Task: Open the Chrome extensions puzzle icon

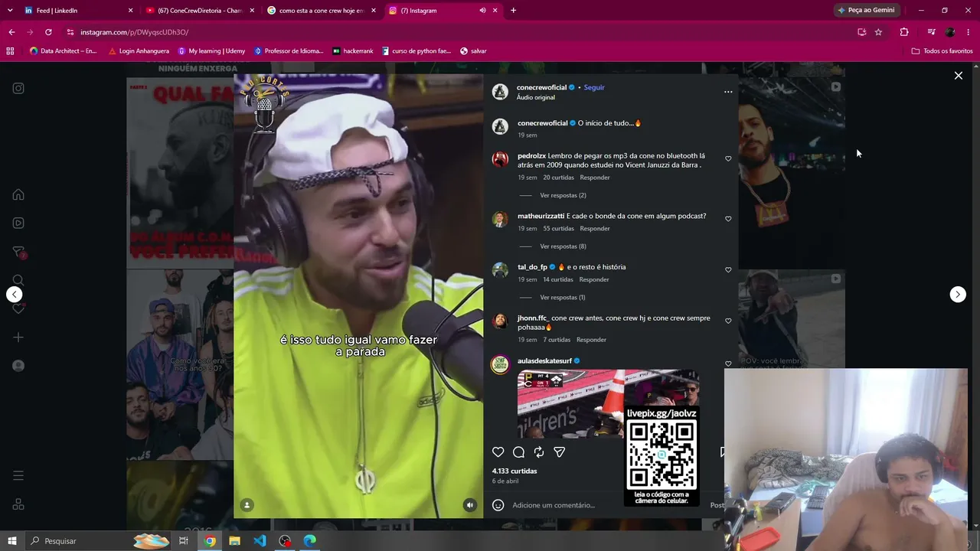Action: (x=904, y=32)
